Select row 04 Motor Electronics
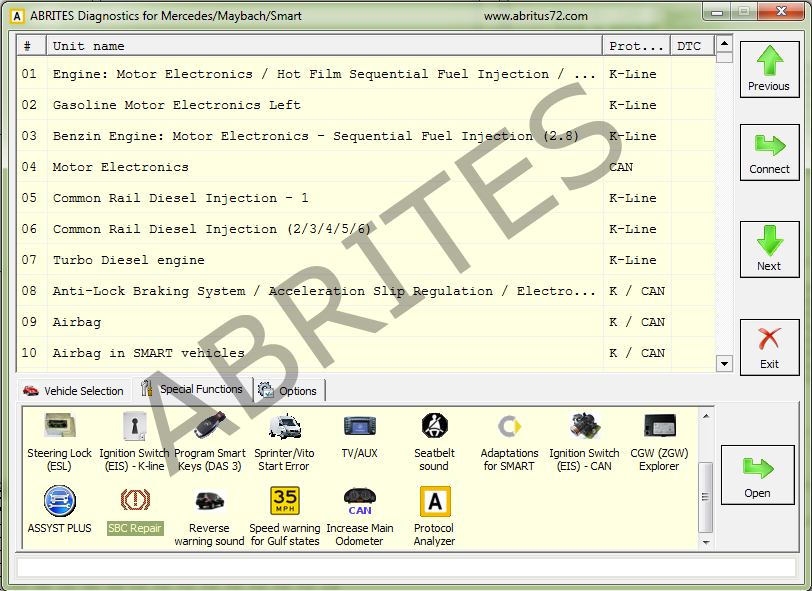The width and height of the screenshot is (812, 591). click(366, 167)
